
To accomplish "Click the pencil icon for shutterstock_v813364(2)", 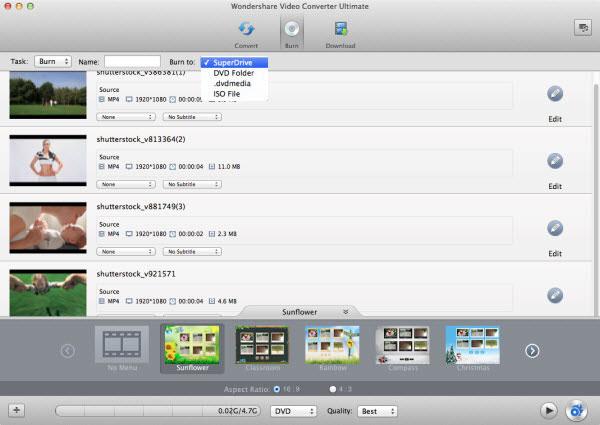I will [555, 161].
